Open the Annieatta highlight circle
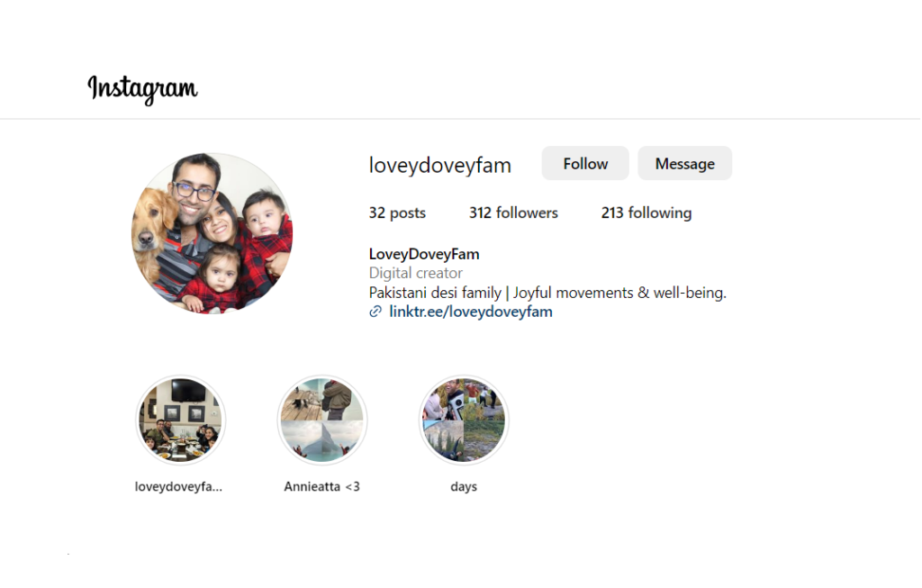The image size is (922, 588). 322,421
